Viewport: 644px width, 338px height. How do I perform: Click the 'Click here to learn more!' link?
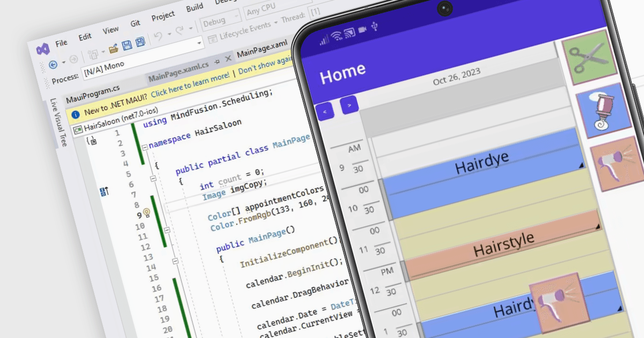tap(190, 85)
